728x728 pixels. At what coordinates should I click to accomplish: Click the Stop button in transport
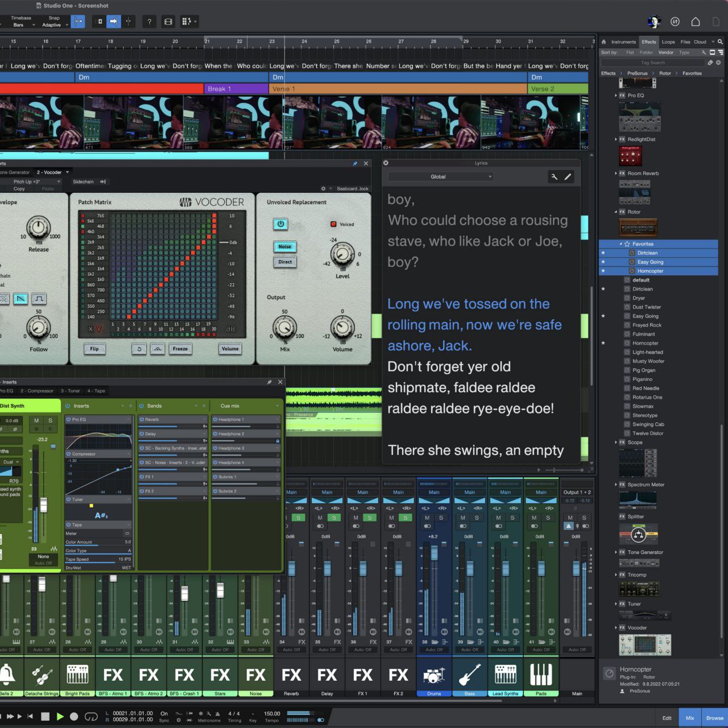point(45,717)
